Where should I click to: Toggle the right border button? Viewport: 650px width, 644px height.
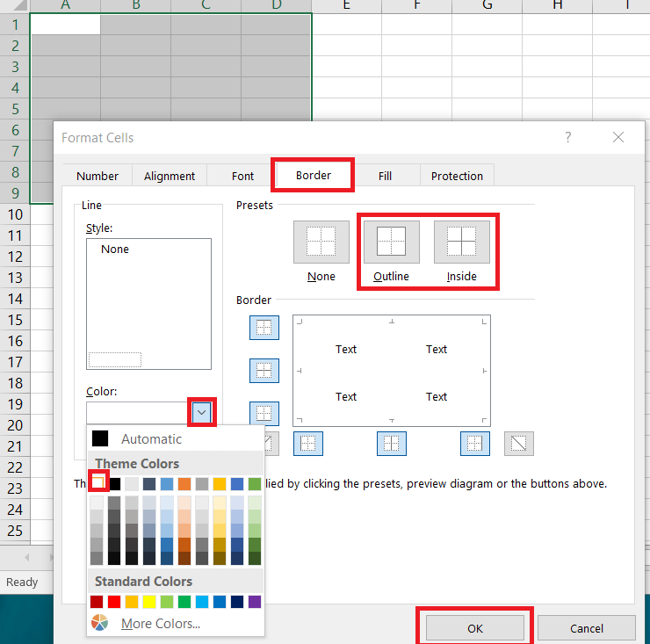tap(475, 444)
